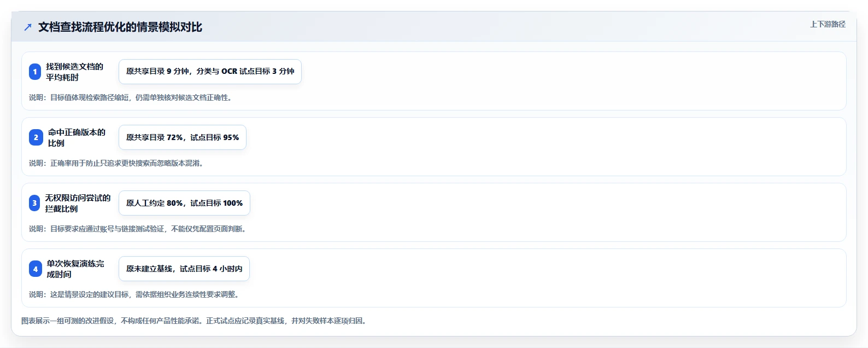This screenshot has width=868, height=348.
Task: Click the title 文档查找流程优化的情景模拟对比
Action: [120, 27]
